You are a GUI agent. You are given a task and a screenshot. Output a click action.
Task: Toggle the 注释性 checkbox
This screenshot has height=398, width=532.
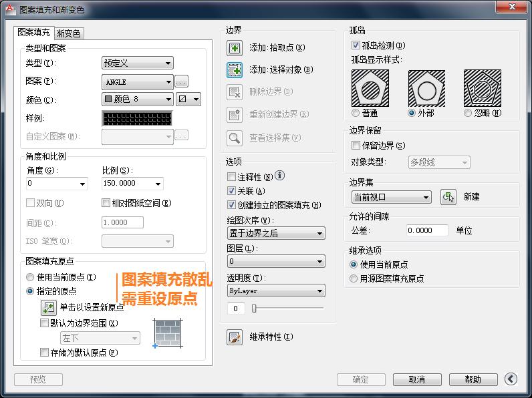pyautogui.click(x=231, y=176)
